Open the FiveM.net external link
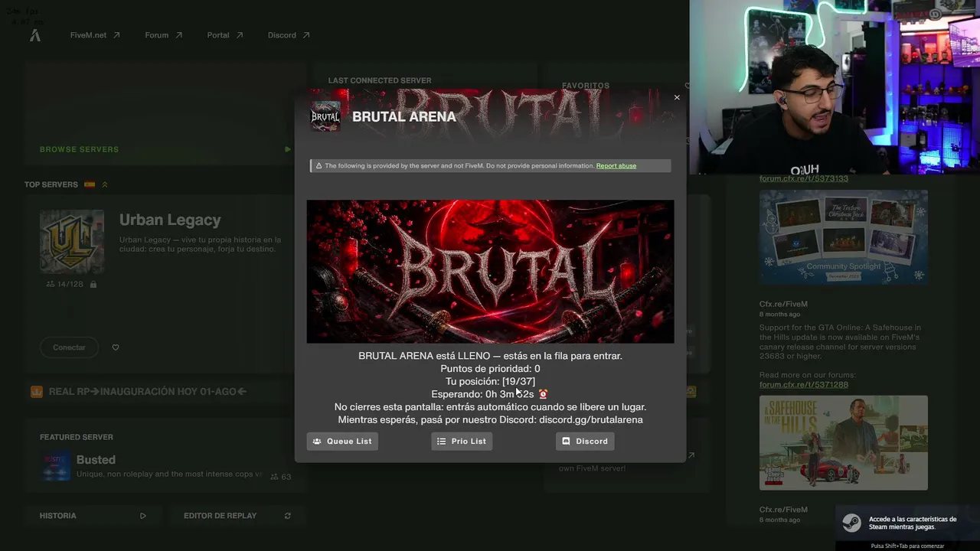This screenshot has height=551, width=980. point(95,35)
